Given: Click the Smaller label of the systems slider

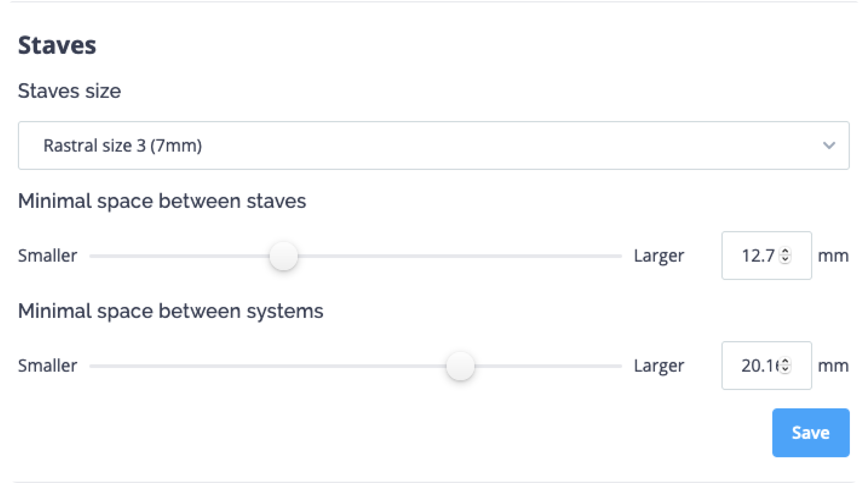Looking at the screenshot, I should click(x=48, y=365).
